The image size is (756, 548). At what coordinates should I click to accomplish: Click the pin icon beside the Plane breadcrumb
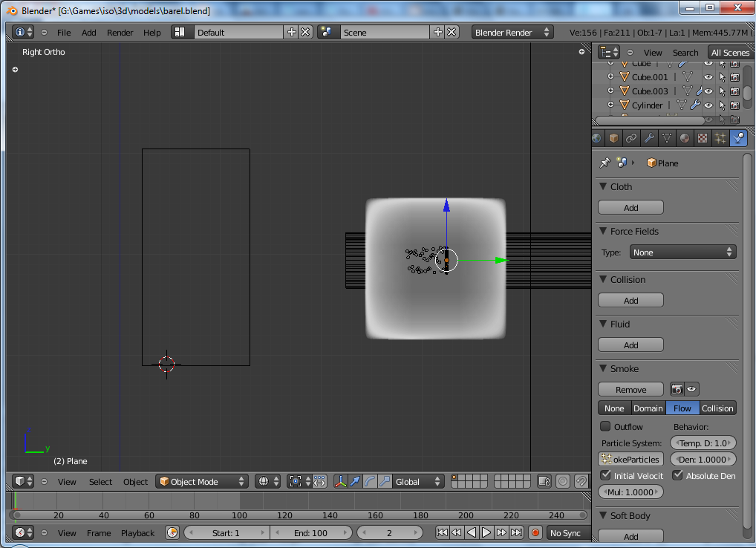[605, 163]
